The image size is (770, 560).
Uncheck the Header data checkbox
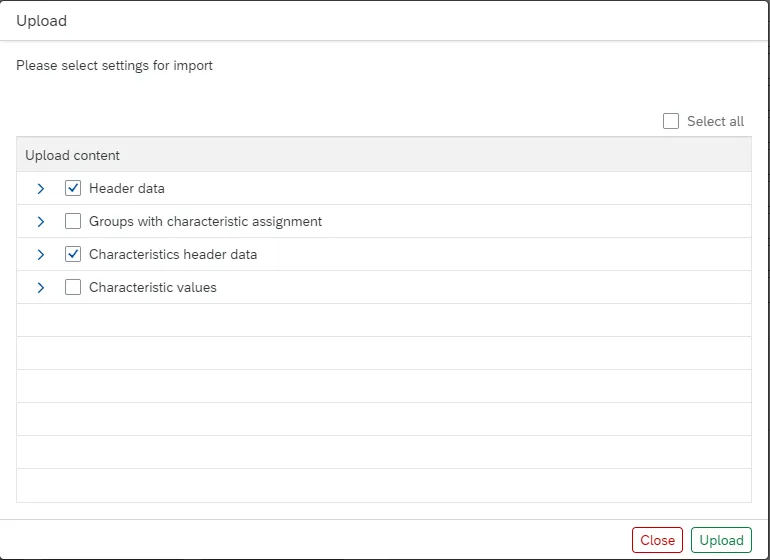coord(73,188)
